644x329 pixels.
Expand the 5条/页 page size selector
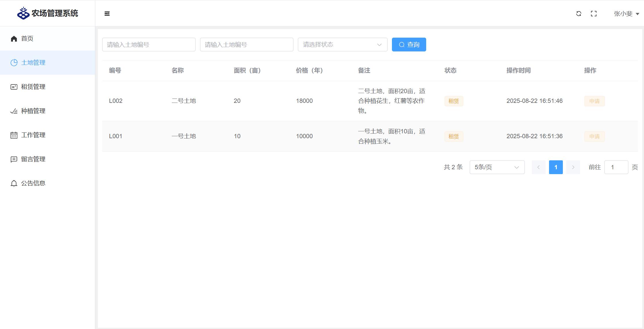497,167
